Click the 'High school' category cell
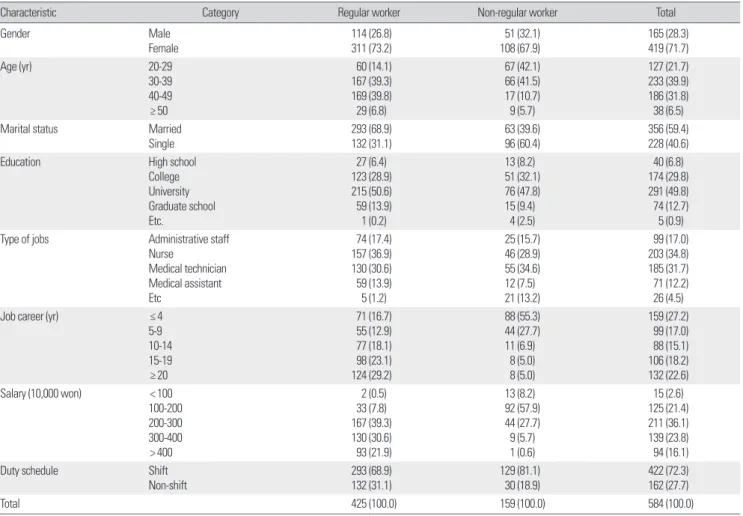This screenshot has height=516, width=743. pos(172,162)
